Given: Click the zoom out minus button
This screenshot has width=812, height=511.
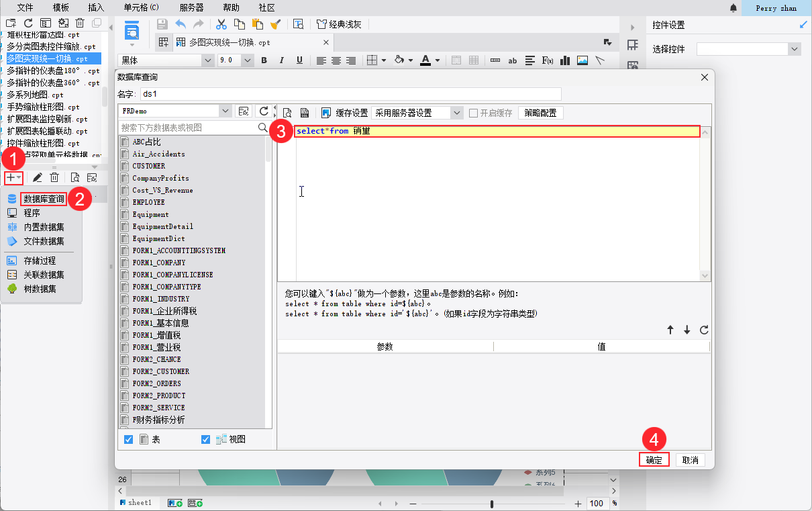Looking at the screenshot, I should pos(413,504).
